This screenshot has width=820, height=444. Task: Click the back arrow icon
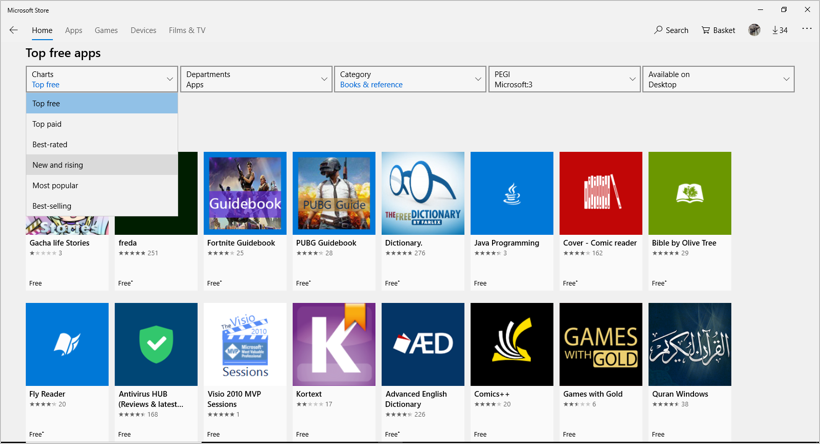click(x=13, y=30)
